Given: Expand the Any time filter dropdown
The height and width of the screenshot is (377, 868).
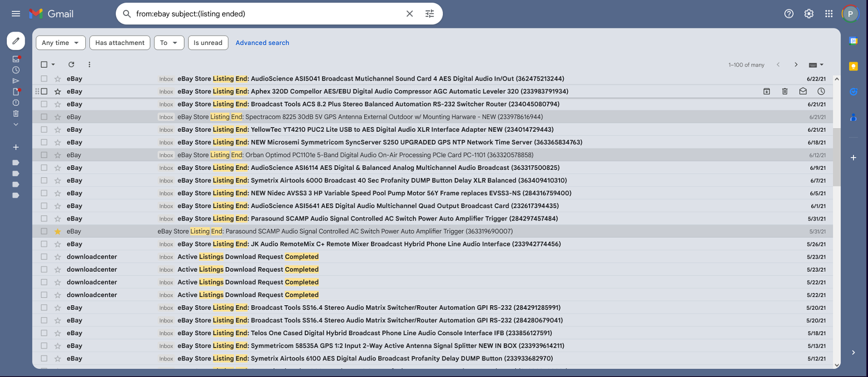Looking at the screenshot, I should point(60,43).
